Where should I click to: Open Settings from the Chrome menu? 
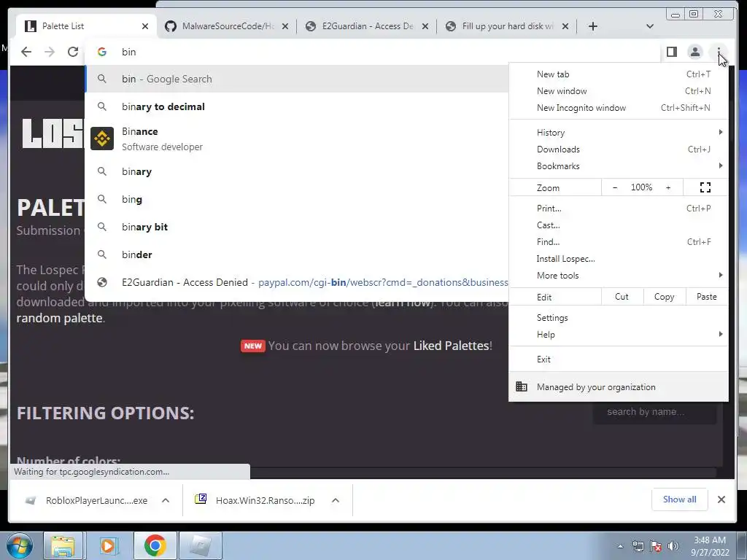coord(619,318)
